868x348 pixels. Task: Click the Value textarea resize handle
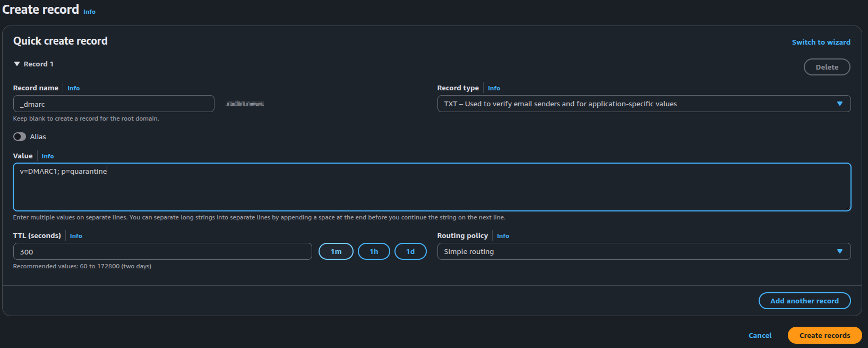coord(848,208)
